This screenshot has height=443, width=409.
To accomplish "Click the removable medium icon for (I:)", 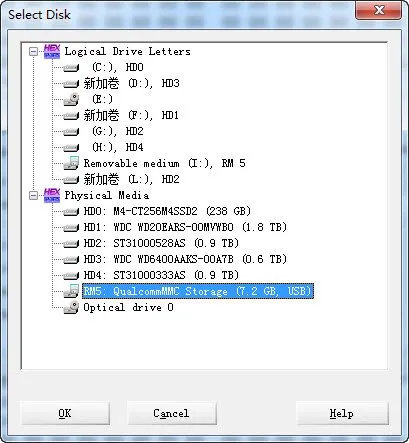I will [71, 163].
